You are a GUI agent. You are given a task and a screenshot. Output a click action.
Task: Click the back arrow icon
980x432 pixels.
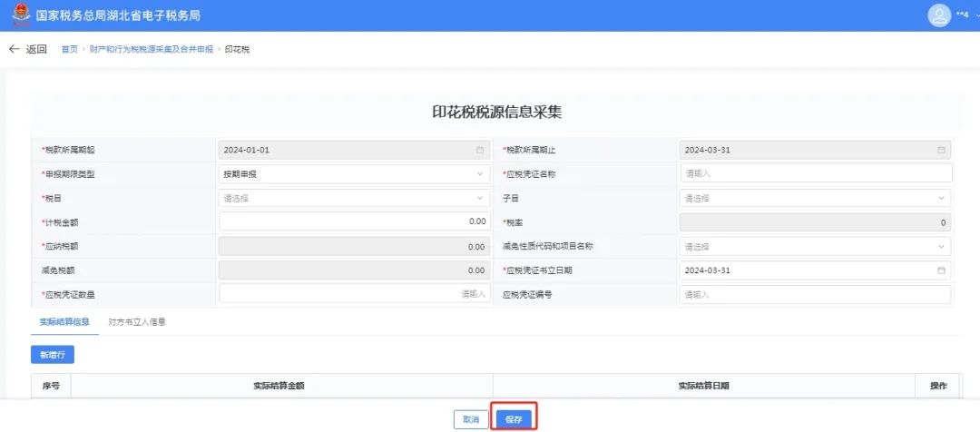pos(15,49)
